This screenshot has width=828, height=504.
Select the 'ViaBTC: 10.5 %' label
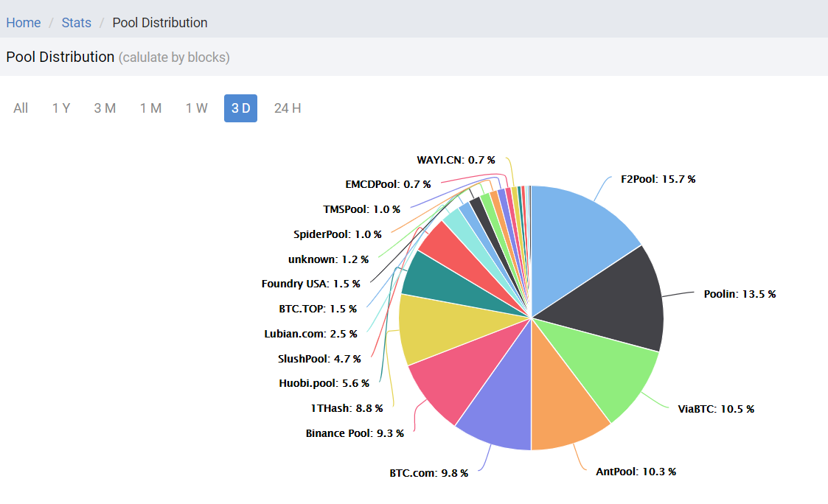click(x=716, y=409)
